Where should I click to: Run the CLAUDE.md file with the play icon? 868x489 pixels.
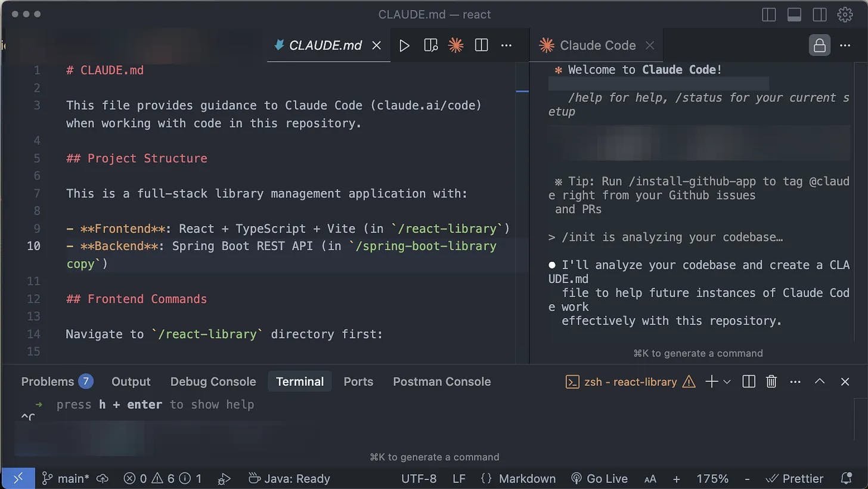404,45
